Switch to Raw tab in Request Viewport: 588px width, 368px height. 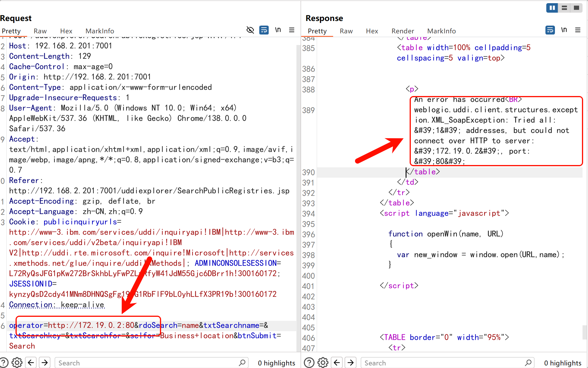(x=40, y=31)
